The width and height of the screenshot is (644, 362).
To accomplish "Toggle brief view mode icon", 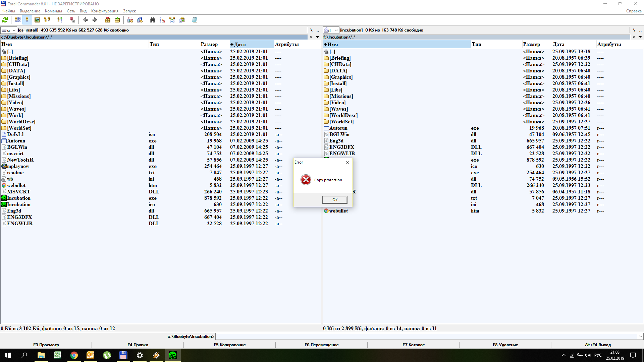I will tap(18, 20).
